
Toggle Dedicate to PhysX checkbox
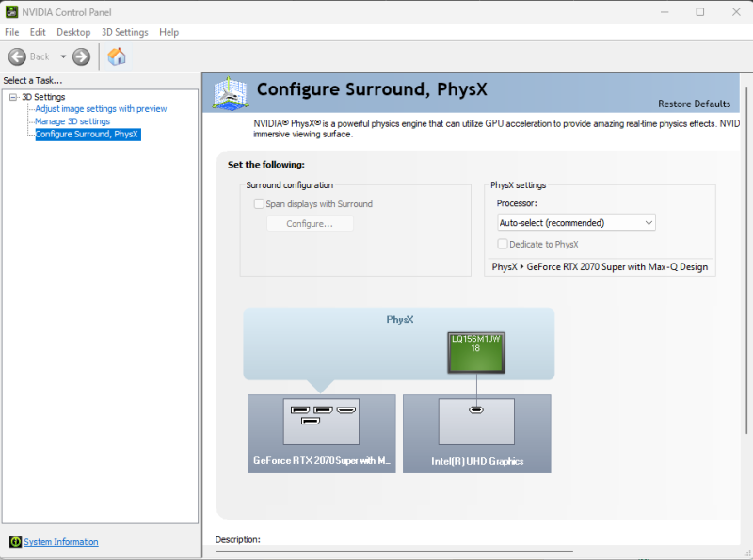point(503,244)
